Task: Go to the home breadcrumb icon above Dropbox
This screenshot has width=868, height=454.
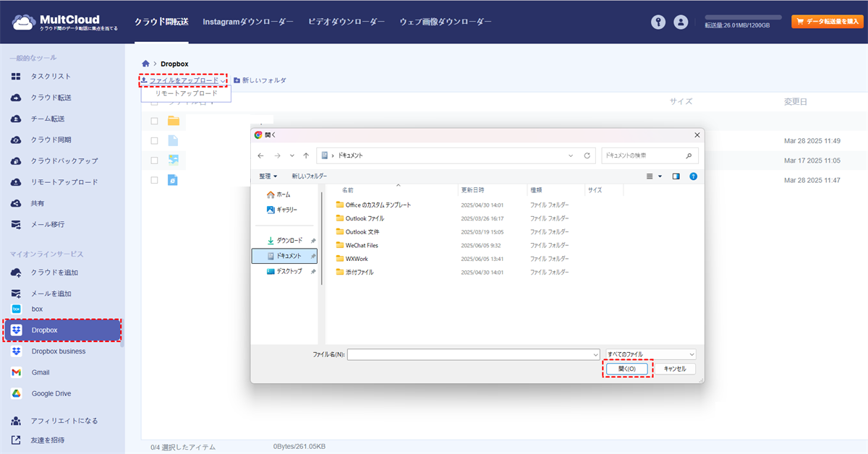Action: point(146,64)
